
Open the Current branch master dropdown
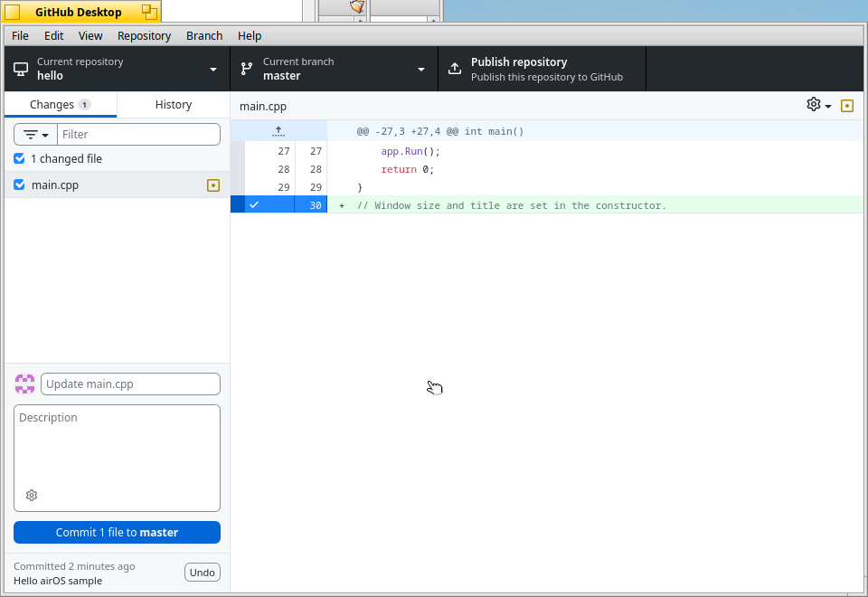(x=334, y=69)
